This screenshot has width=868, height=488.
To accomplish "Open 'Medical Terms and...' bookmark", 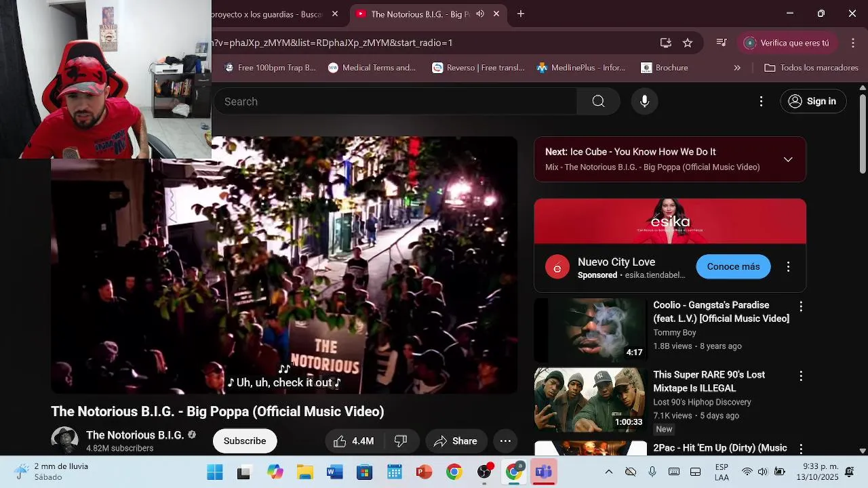I will click(372, 68).
